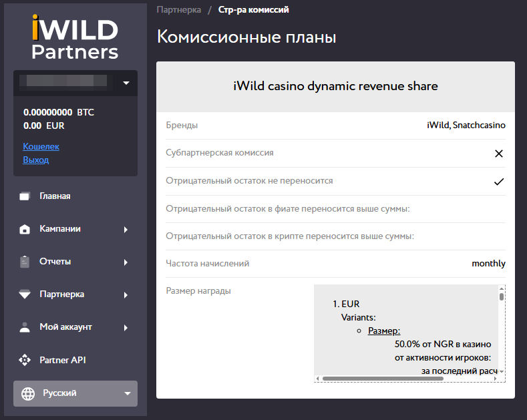This screenshot has width=527, height=420.
Task: Open the Отчеты menu item
Action: tap(55, 261)
